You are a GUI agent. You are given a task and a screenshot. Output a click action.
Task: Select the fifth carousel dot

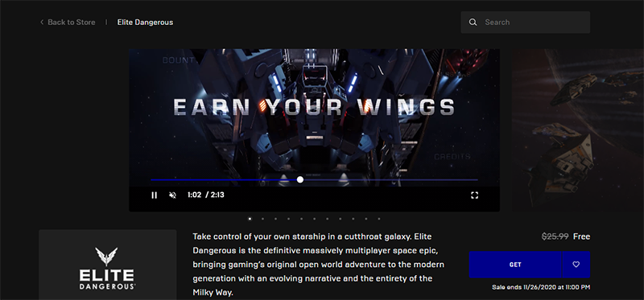point(301,219)
